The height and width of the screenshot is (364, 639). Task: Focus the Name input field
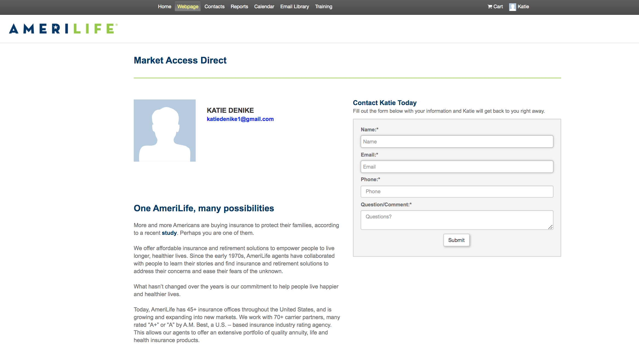tap(457, 141)
